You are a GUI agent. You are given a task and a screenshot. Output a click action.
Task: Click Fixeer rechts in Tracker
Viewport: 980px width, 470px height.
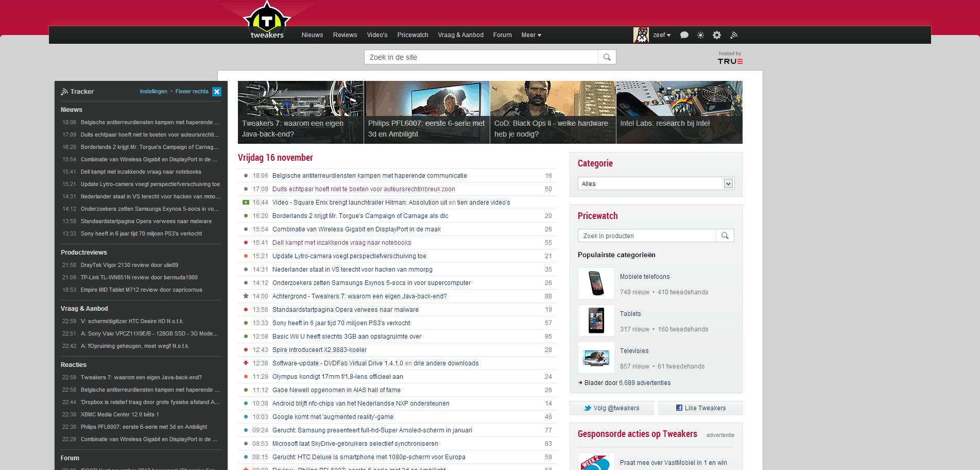192,91
